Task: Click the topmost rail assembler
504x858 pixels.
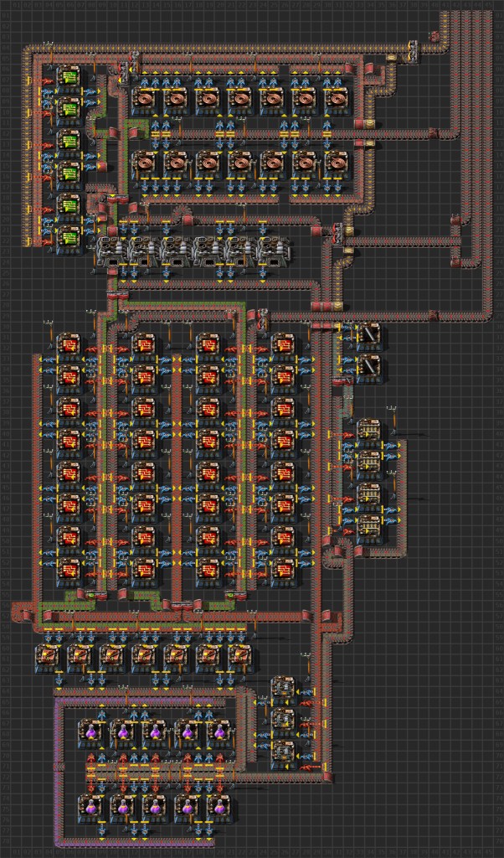Action: pyautogui.click(x=369, y=432)
